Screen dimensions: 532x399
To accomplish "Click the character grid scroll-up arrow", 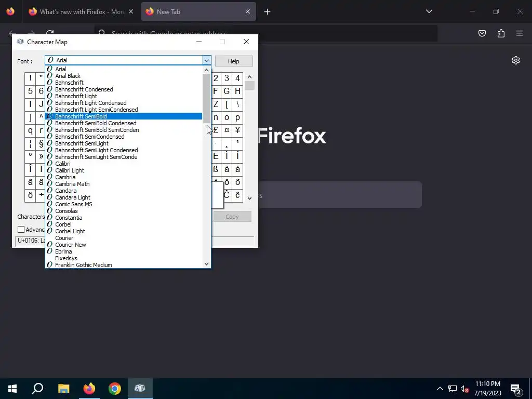I will point(249,77).
